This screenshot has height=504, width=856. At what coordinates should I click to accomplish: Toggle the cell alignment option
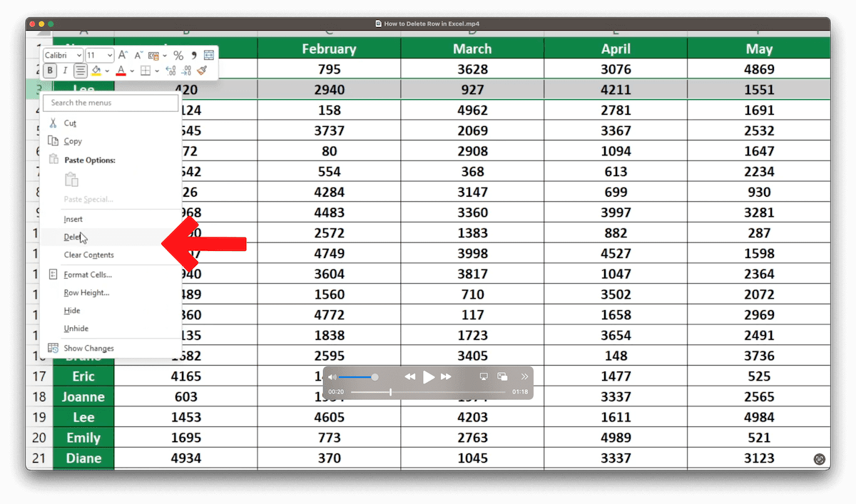click(81, 71)
